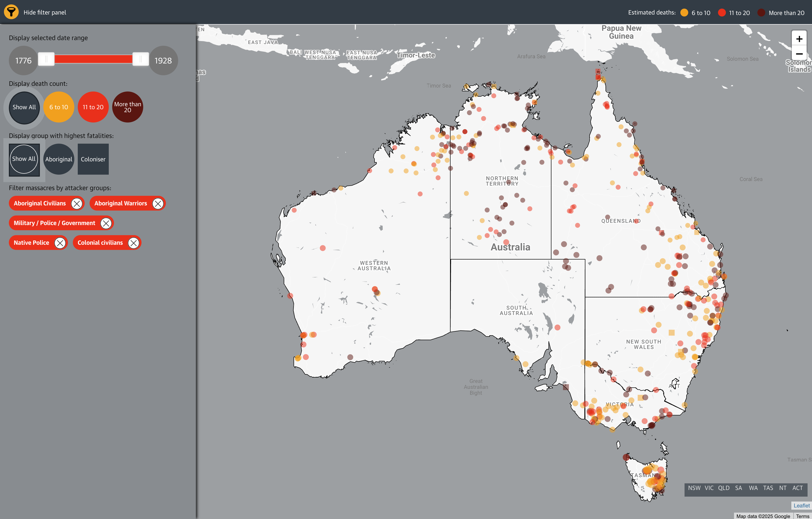
Task: Select the 11 to 20 legend dot
Action: point(722,13)
